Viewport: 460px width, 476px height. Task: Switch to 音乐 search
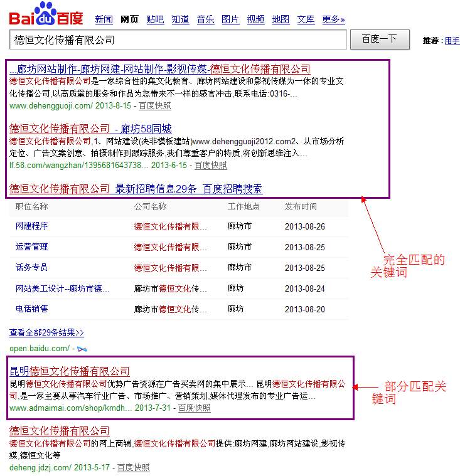[205, 19]
